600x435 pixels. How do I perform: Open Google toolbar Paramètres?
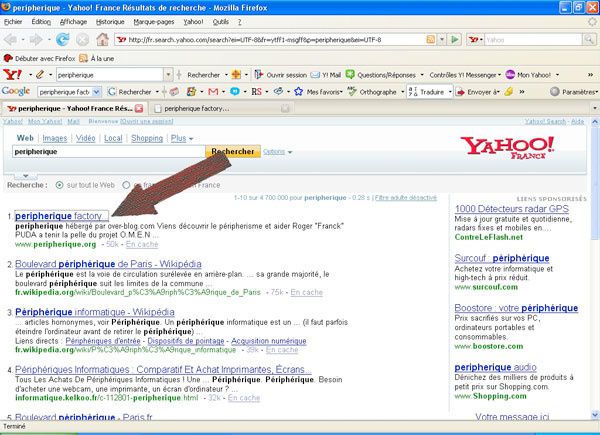573,92
